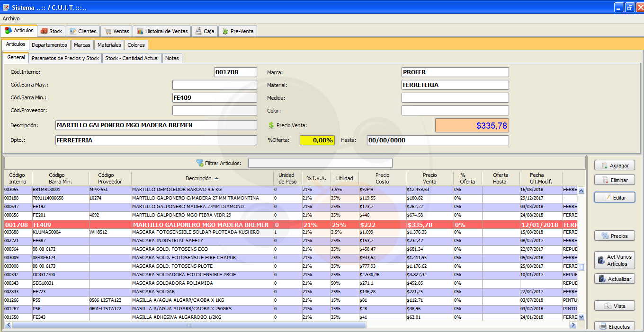Click the % I.V.A. column header

[316, 178]
